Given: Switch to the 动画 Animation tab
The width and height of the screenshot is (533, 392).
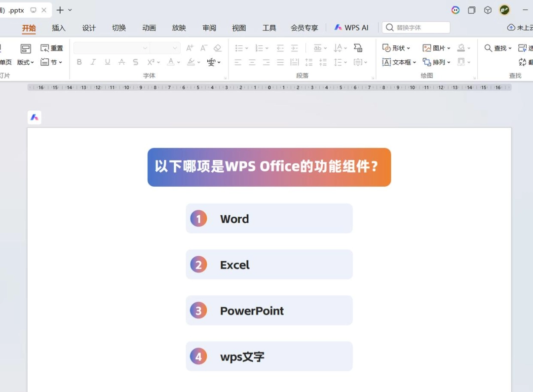Looking at the screenshot, I should 149,28.
